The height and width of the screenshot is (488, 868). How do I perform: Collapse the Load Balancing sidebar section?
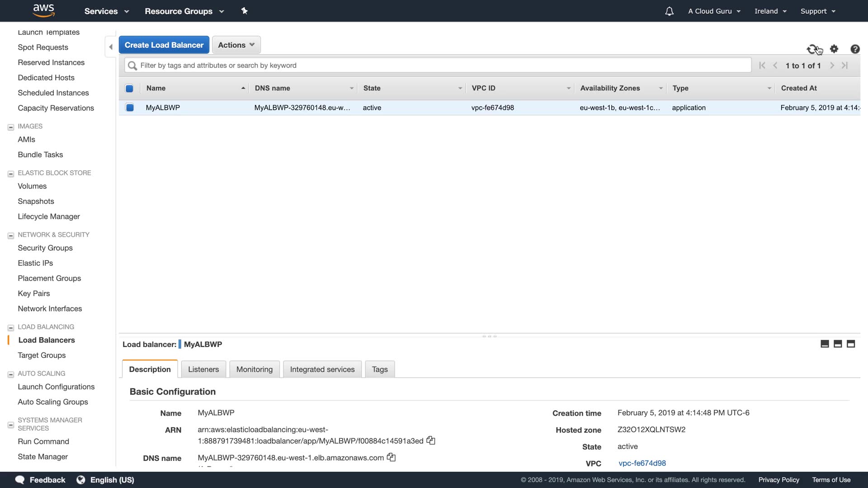11,328
